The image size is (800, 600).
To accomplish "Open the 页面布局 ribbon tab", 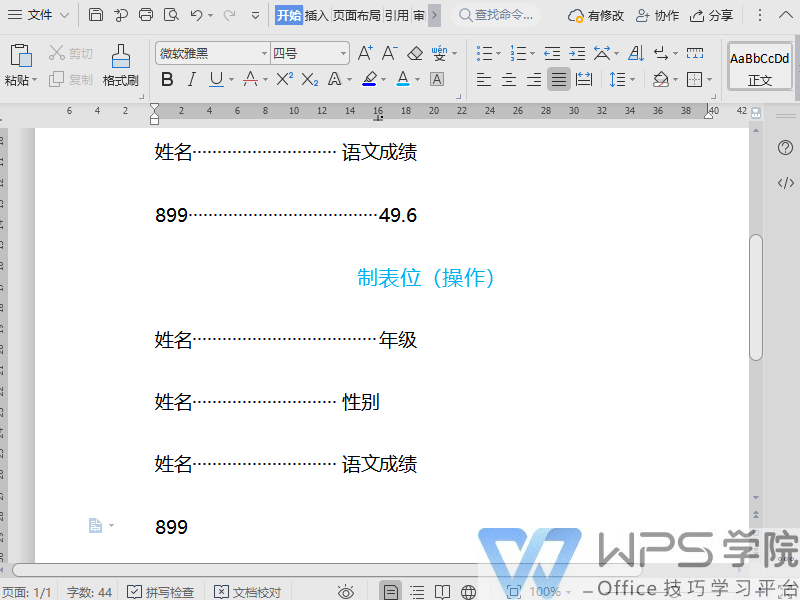I will point(357,15).
